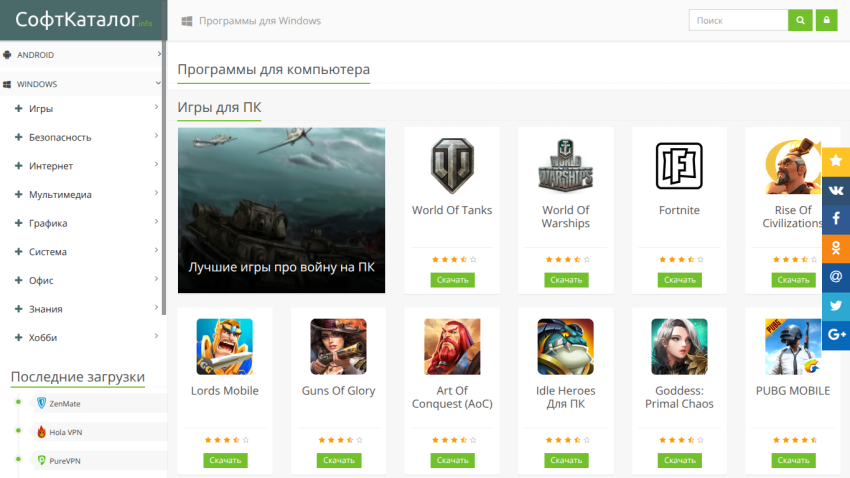
Task: Click the Windows logo in breadcrumb
Action: (186, 21)
